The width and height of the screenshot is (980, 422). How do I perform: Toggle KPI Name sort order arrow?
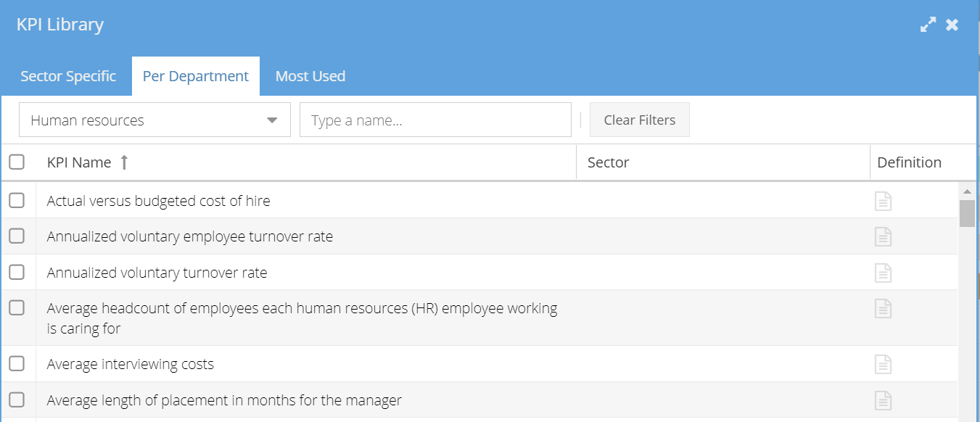124,162
